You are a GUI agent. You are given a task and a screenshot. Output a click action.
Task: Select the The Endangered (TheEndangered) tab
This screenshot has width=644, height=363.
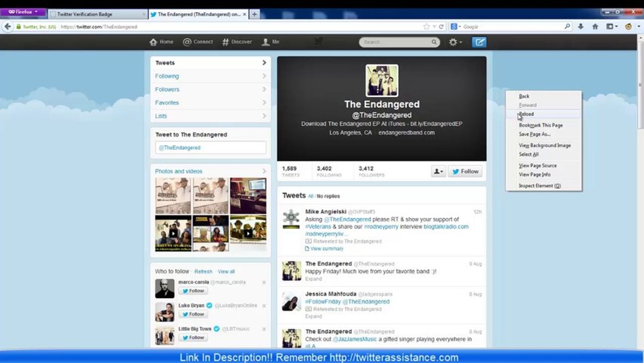tap(199, 15)
